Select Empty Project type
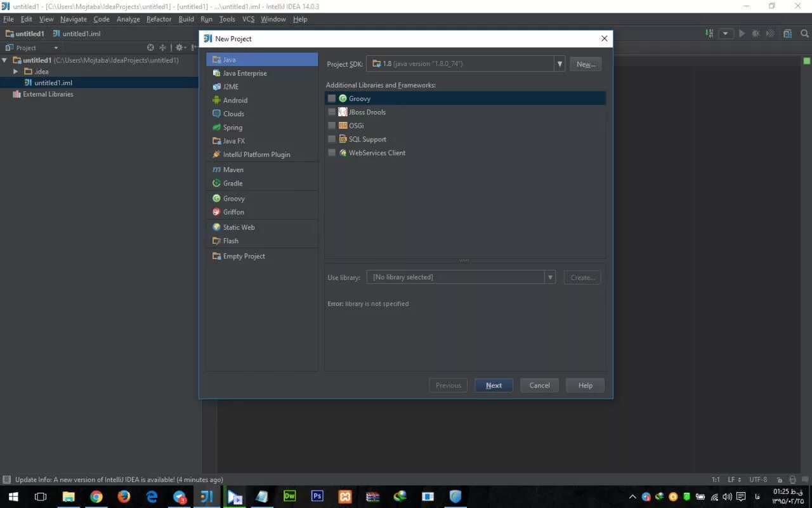812x508 pixels. tap(262, 256)
